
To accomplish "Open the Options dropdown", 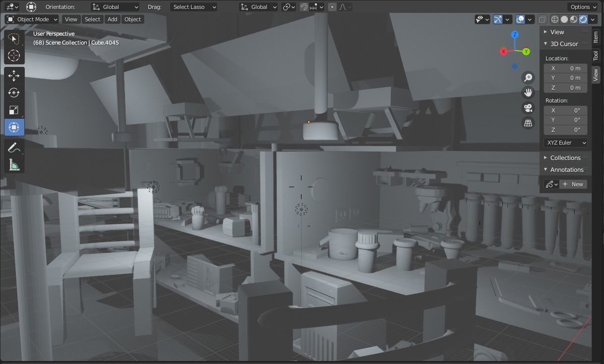I will 583,7.
